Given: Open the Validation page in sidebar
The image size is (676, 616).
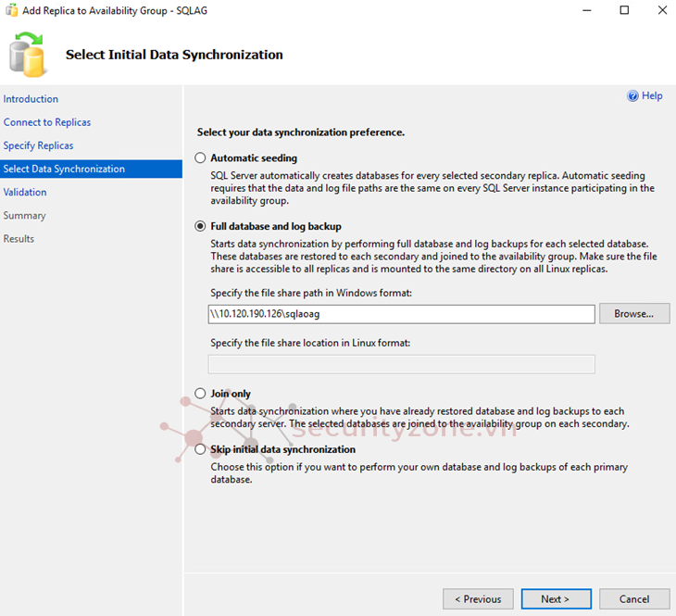Looking at the screenshot, I should [x=25, y=192].
